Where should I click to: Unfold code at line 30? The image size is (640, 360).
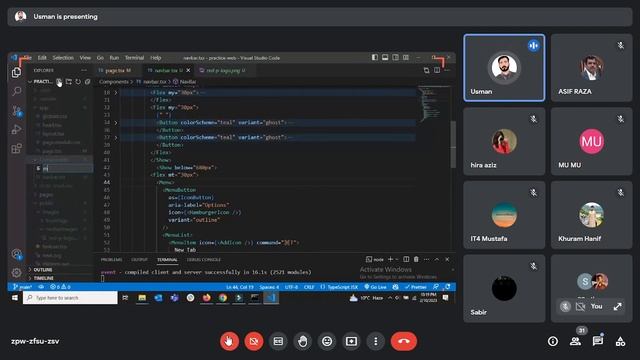pyautogui.click(x=116, y=93)
